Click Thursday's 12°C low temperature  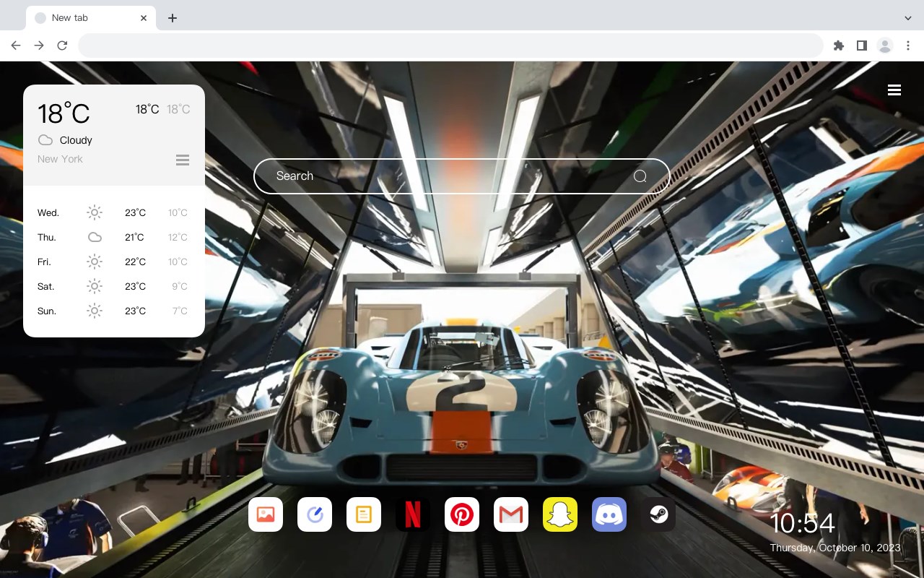click(x=178, y=237)
